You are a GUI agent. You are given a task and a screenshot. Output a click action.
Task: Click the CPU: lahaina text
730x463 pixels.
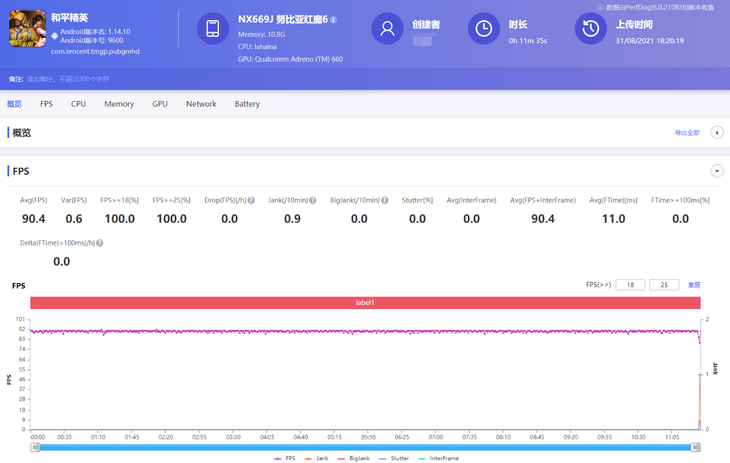tap(257, 47)
